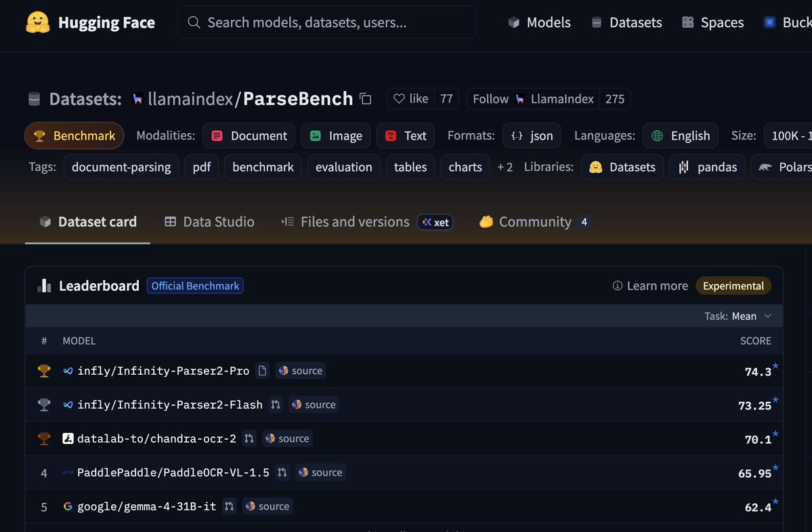The width and height of the screenshot is (812, 532).
Task: Open paper icon next to Infinity-Parser2-Pro
Action: click(263, 371)
